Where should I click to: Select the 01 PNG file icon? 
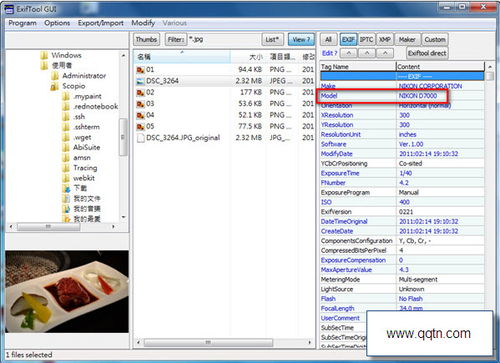(140, 70)
